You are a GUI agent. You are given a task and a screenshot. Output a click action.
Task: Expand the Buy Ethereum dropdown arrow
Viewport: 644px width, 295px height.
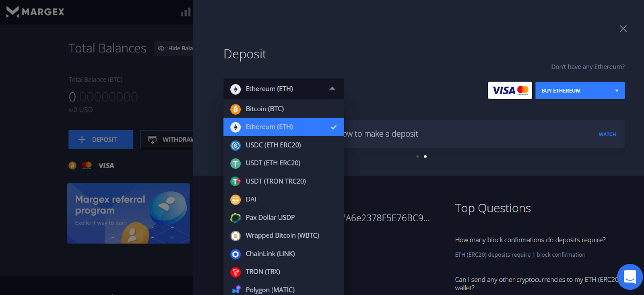617,91
